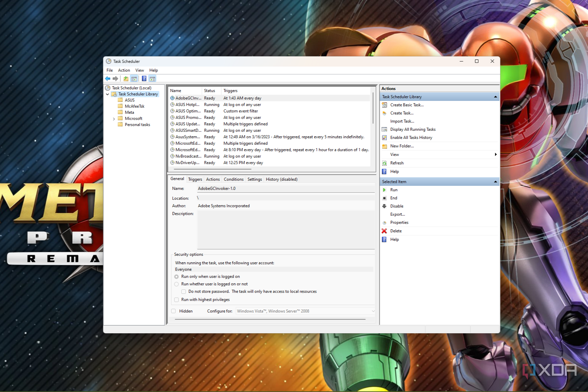Click the green Run icon under Selected Item
588x392 pixels.
point(385,190)
